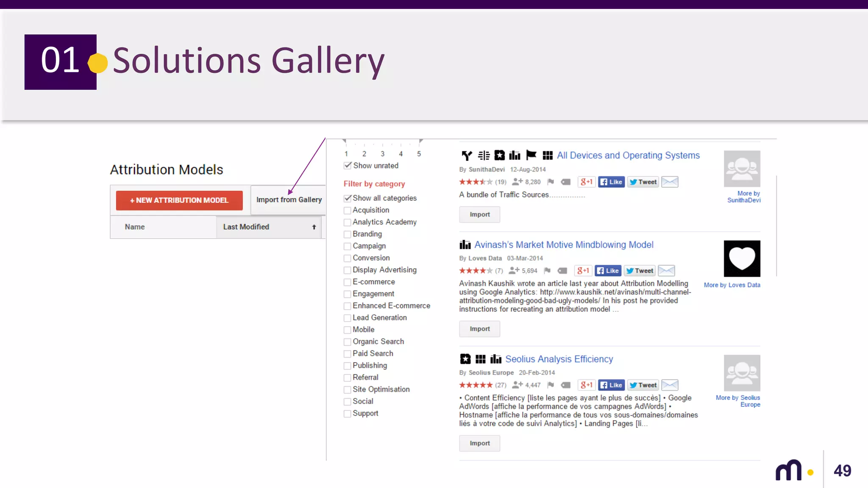
Task: Import All Devices and Operating Systems
Action: [x=479, y=215]
